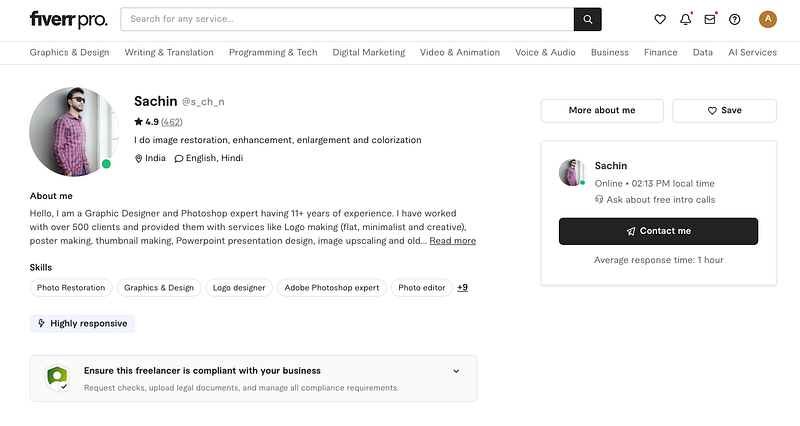
Task: Expand About me with Read more
Action: (x=453, y=241)
